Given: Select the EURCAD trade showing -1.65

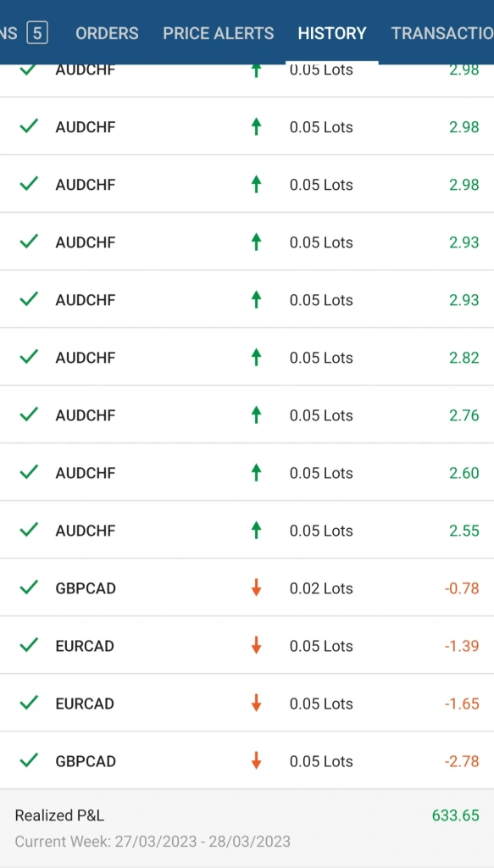Looking at the screenshot, I should [x=247, y=703].
